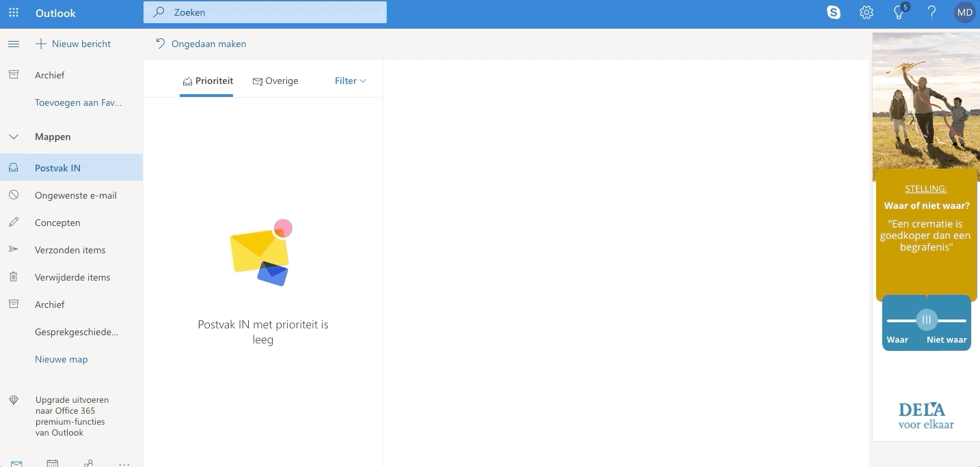Viewport: 980px width, 467px height.
Task: Open the Help question mark icon
Action: (931, 12)
